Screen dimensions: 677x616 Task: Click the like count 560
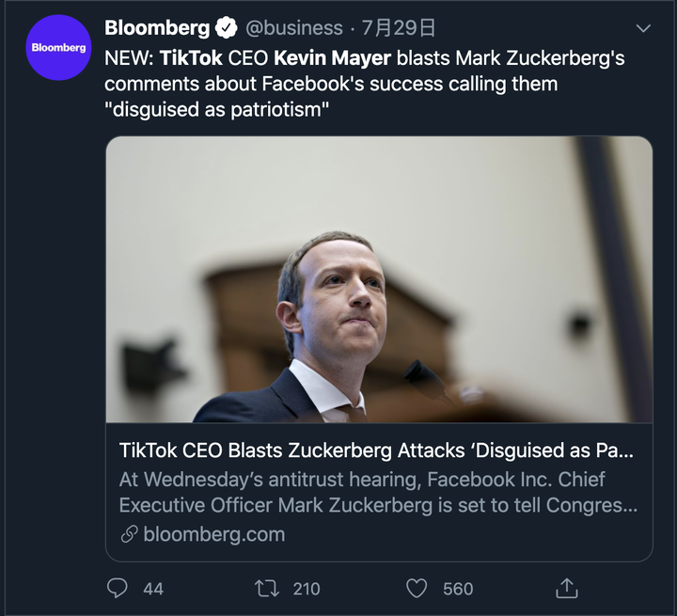[458, 589]
